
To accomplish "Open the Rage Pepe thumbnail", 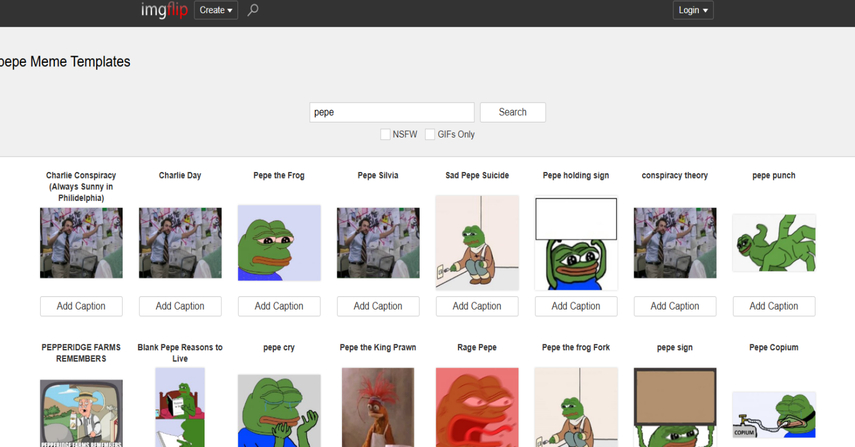I will [477, 407].
